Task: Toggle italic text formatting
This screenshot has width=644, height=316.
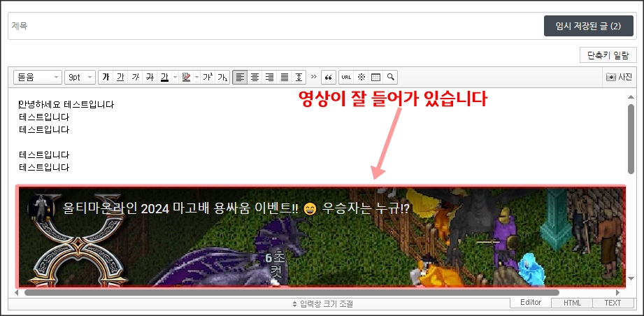Action: coord(135,77)
